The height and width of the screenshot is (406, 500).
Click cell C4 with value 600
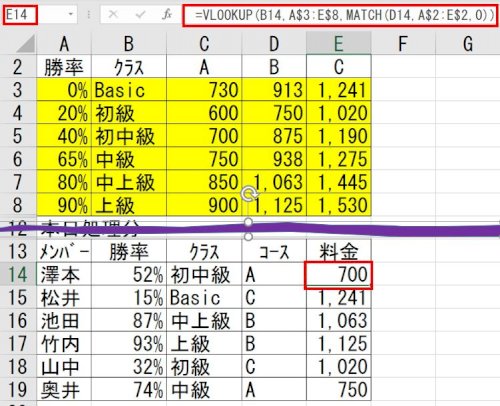point(204,112)
